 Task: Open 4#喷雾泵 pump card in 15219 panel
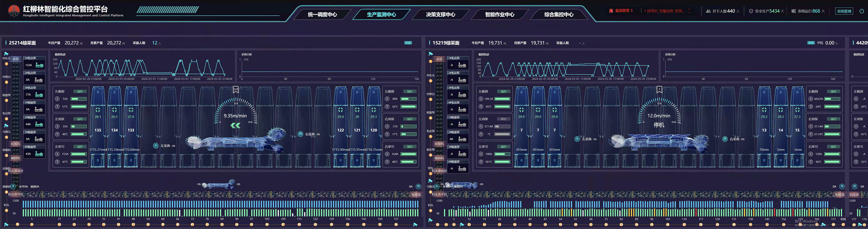(x=458, y=166)
